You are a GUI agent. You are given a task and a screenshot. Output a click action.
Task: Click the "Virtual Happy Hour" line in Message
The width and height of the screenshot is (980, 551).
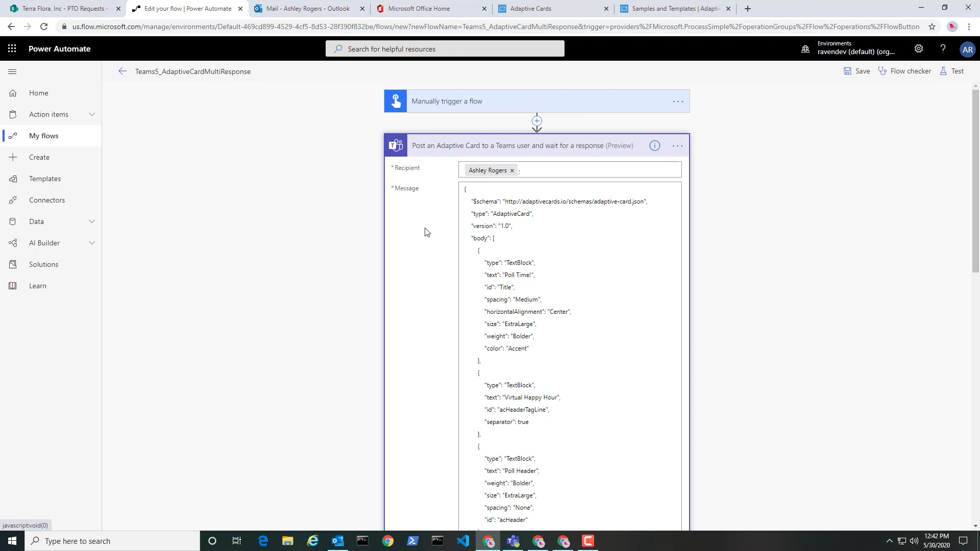tap(522, 397)
